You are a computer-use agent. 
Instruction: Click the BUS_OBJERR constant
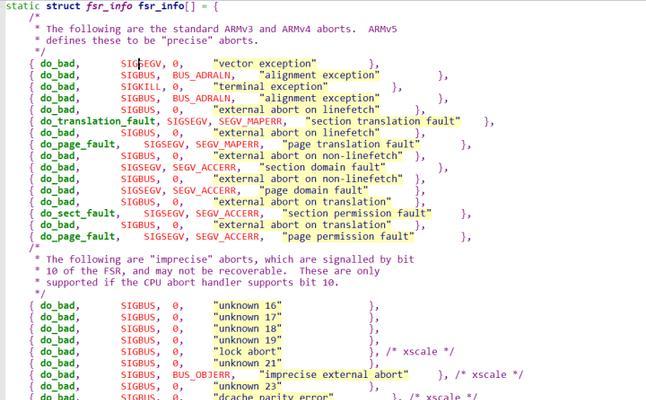click(x=202, y=374)
